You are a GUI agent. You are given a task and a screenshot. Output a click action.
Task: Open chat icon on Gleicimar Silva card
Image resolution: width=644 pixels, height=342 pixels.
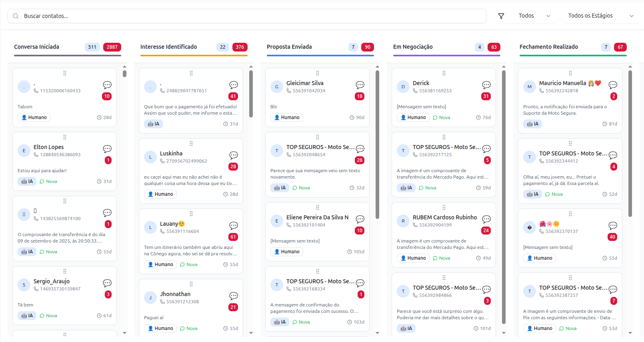(x=360, y=85)
